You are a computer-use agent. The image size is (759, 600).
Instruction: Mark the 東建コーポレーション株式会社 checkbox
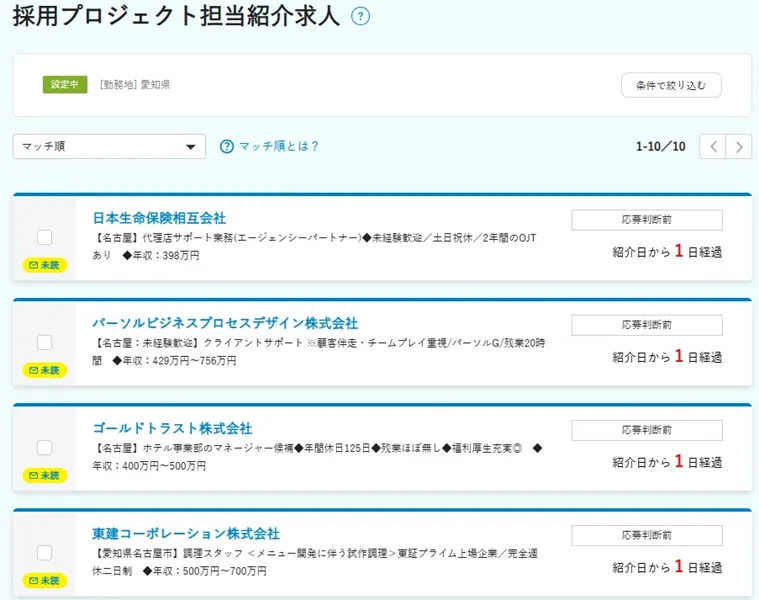(x=44, y=552)
